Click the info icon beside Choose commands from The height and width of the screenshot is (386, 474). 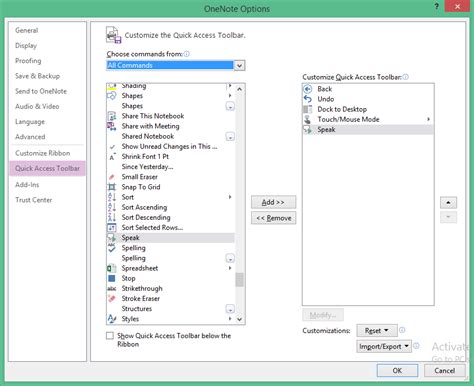click(x=187, y=54)
